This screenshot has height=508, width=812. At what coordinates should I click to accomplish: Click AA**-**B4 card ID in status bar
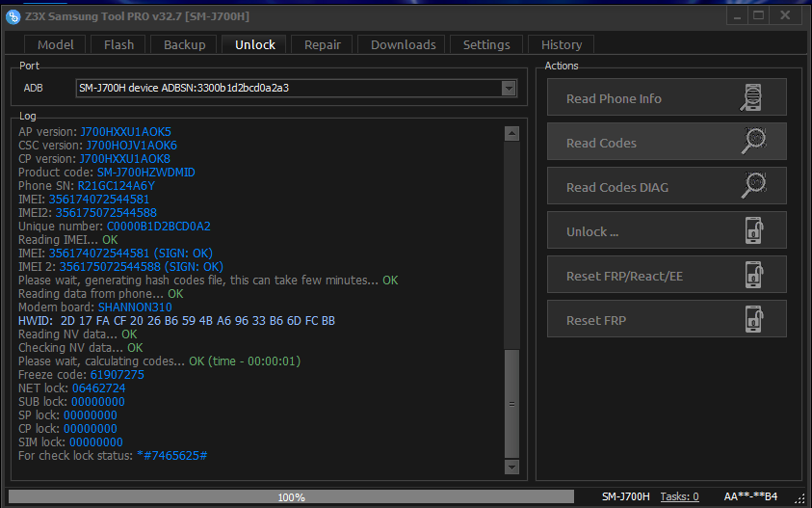[x=750, y=496]
